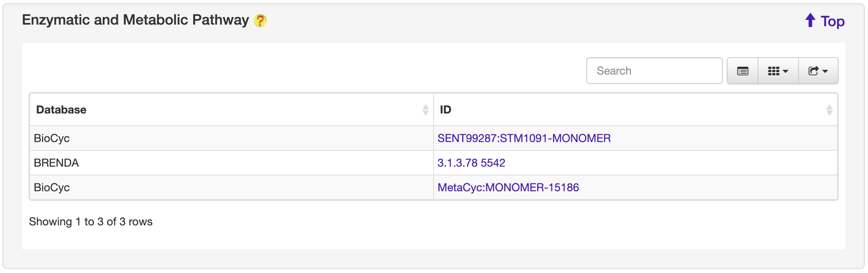Open the columns grid dropdown
The width and height of the screenshot is (868, 273).
pyautogui.click(x=778, y=71)
